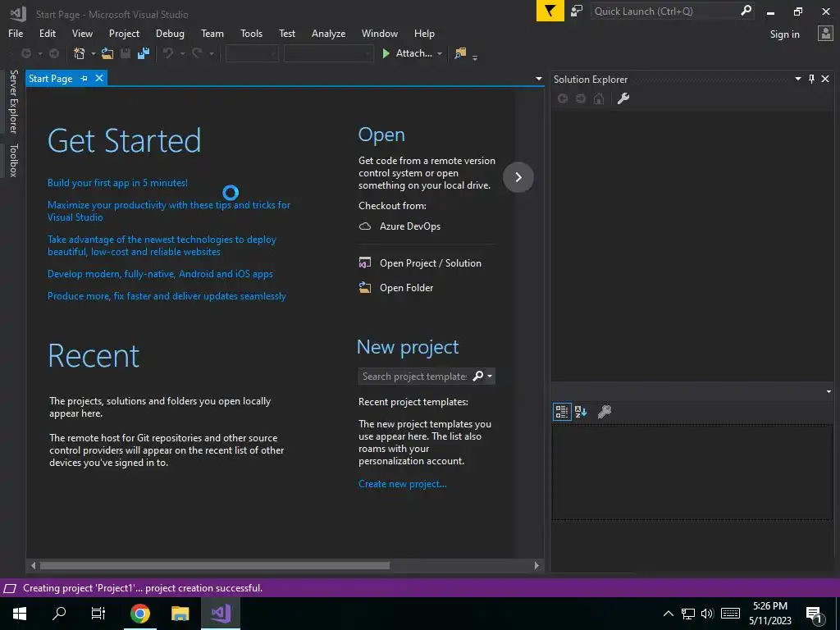Viewport: 840px width, 630px height.
Task: Open the Tools menu
Action: pos(251,33)
